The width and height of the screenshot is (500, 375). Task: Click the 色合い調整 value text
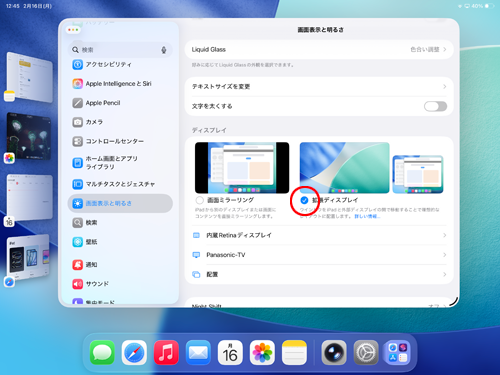click(425, 49)
